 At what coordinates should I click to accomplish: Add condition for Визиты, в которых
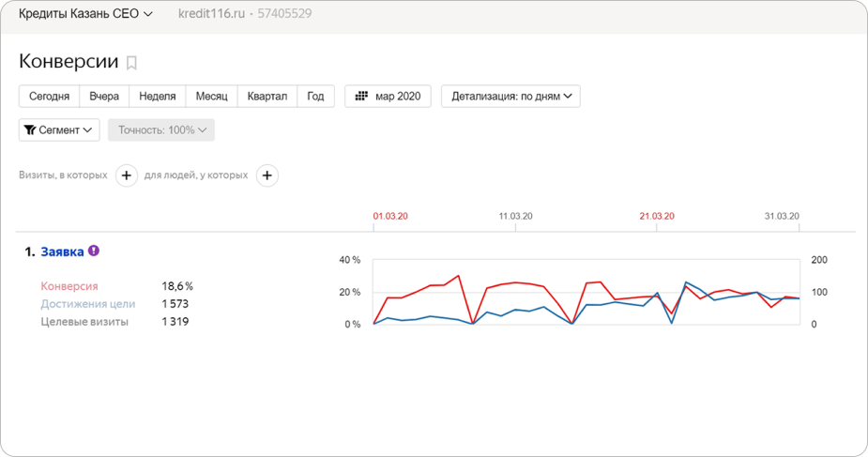[x=127, y=175]
